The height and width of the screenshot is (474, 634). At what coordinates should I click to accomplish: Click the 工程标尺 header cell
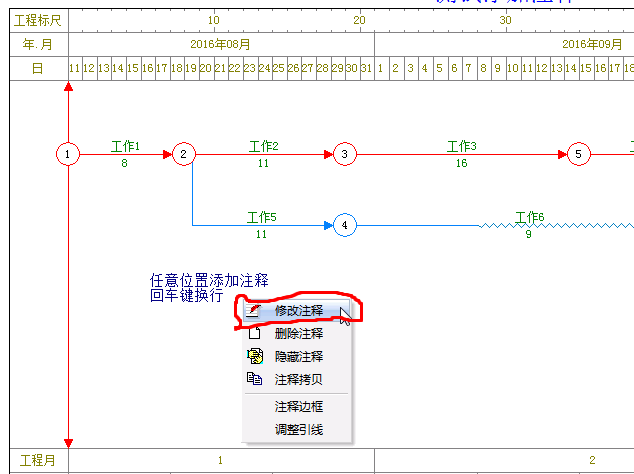[x=37, y=19]
